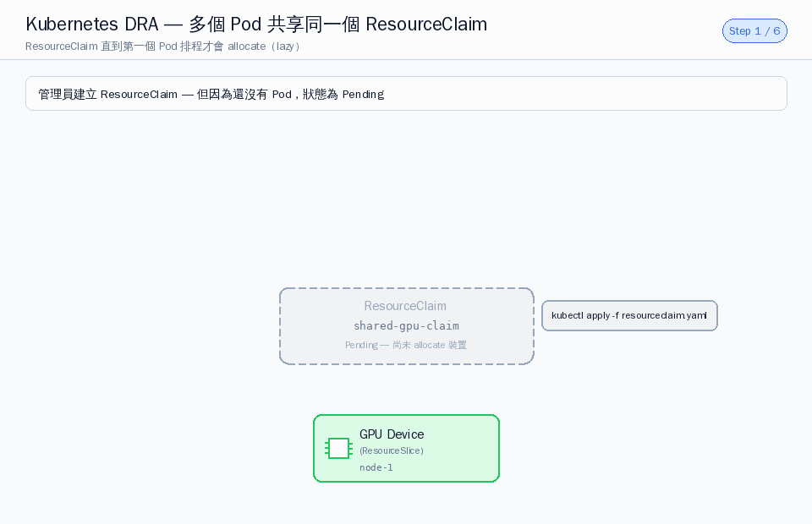Viewport: 812px width, 524px height.
Task: Select the GPU Device node-1 card
Action: coord(407,449)
